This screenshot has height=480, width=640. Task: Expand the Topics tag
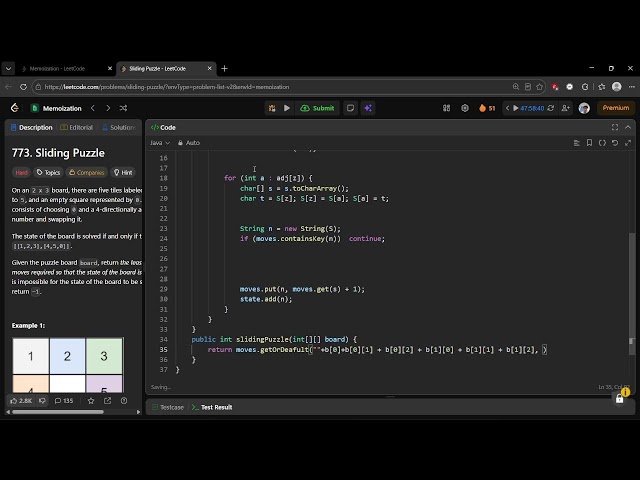click(49, 173)
